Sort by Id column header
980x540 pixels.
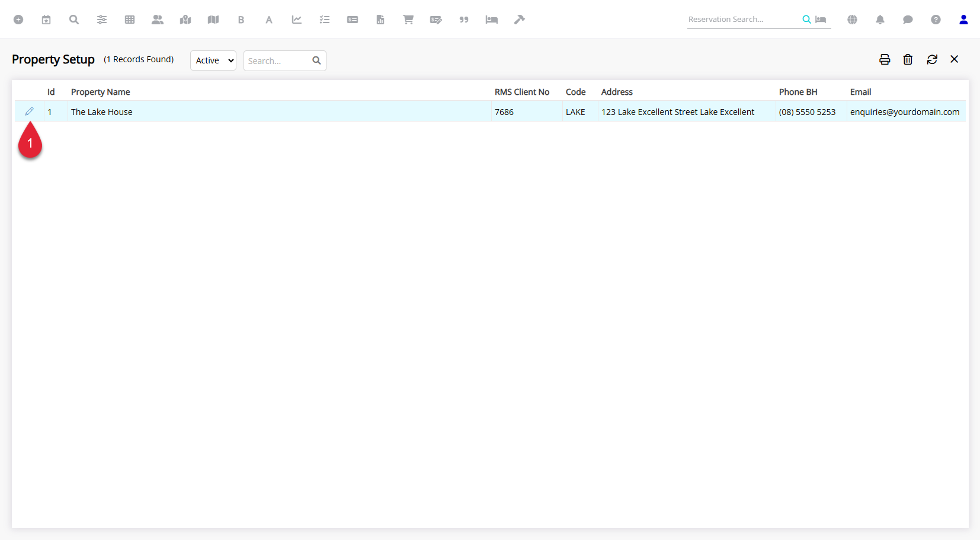51,92
